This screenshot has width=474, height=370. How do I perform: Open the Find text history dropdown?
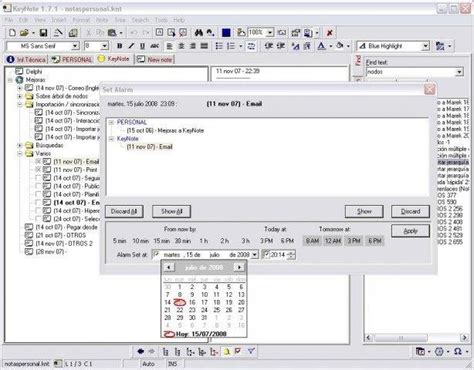point(459,72)
